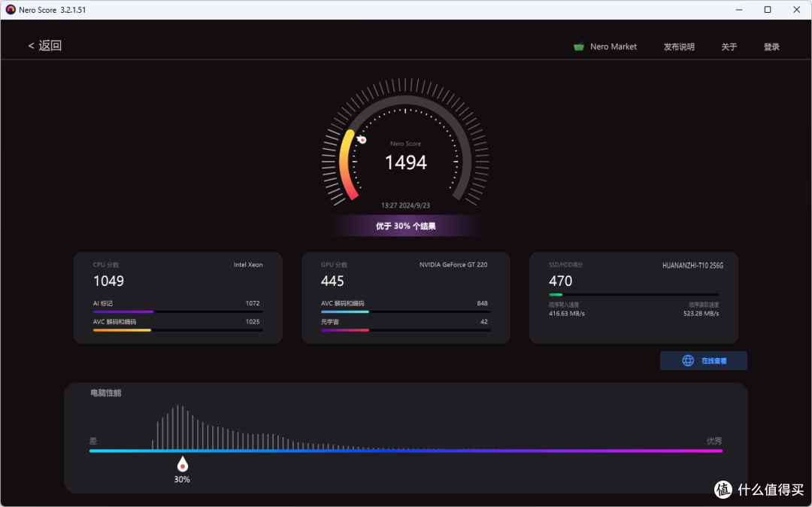Click the AI 标记 score 1072

253,303
